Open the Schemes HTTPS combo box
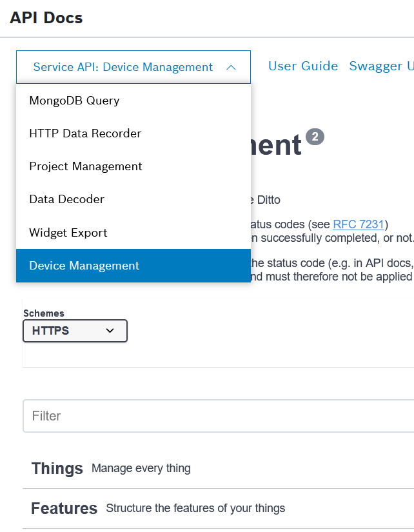This screenshot has height=532, width=414. pyautogui.click(x=75, y=331)
